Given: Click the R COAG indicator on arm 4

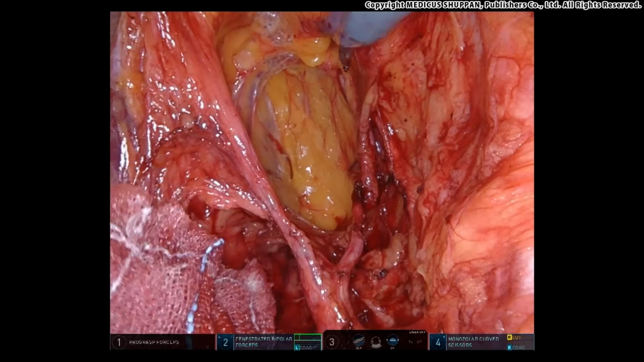Looking at the screenshot, I should pyautogui.click(x=517, y=347).
